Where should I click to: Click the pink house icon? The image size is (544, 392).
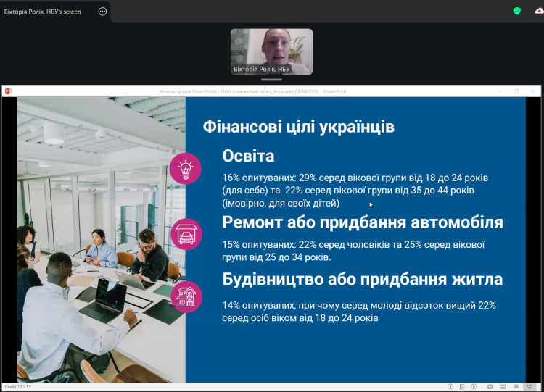186,297
